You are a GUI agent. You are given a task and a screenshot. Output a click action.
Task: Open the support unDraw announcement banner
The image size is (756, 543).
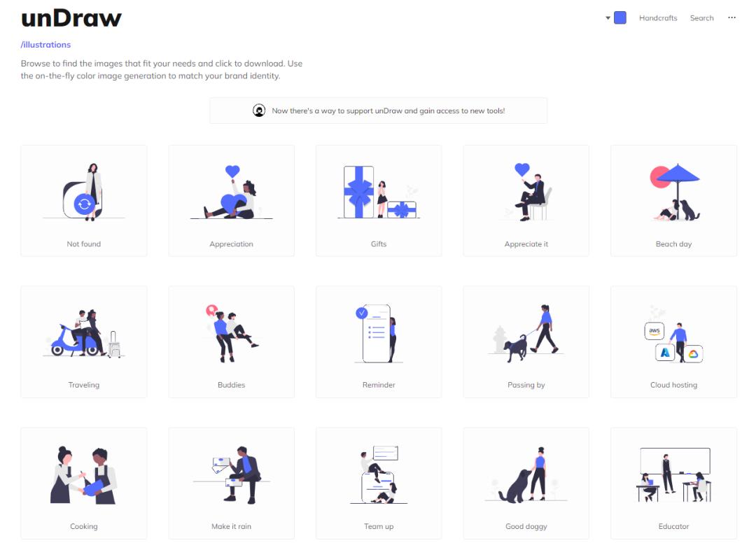point(379,111)
